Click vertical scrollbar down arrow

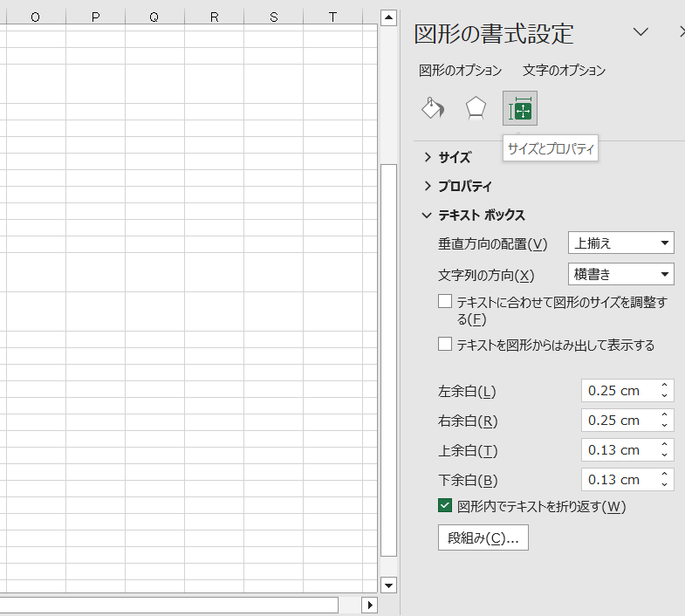388,585
